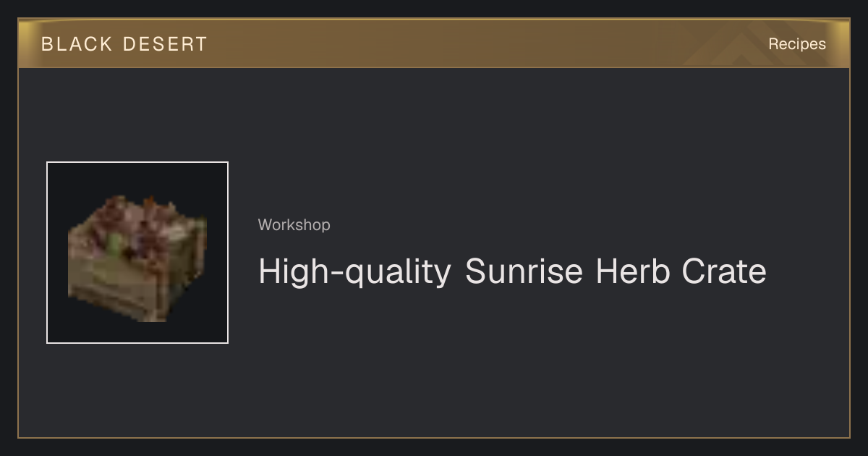Click the herb crate item icon
Viewport: 868px width, 456px height.
coord(137,258)
